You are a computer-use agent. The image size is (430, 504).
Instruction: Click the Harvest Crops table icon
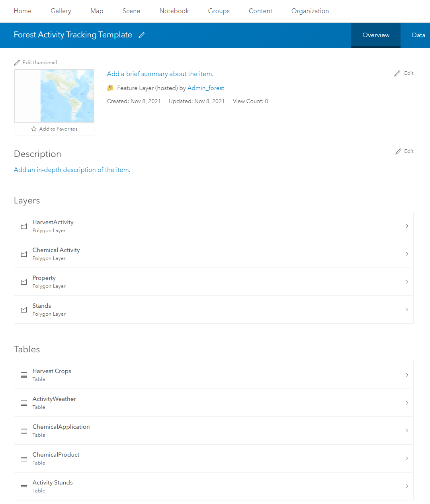pyautogui.click(x=24, y=375)
